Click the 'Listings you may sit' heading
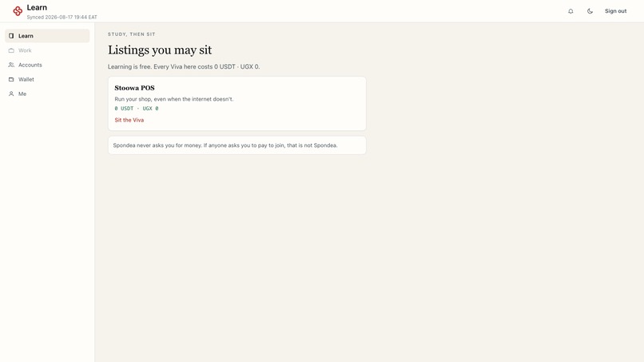Image resolution: width=644 pixels, height=362 pixels. coord(160,50)
